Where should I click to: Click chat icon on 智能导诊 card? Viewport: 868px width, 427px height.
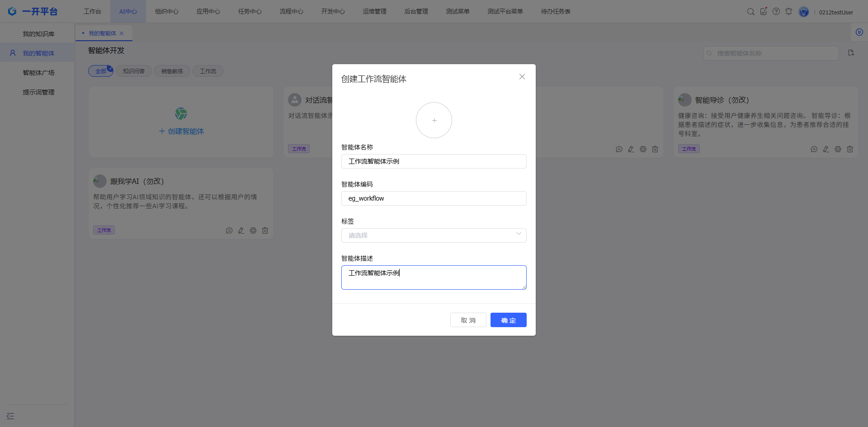click(x=814, y=149)
